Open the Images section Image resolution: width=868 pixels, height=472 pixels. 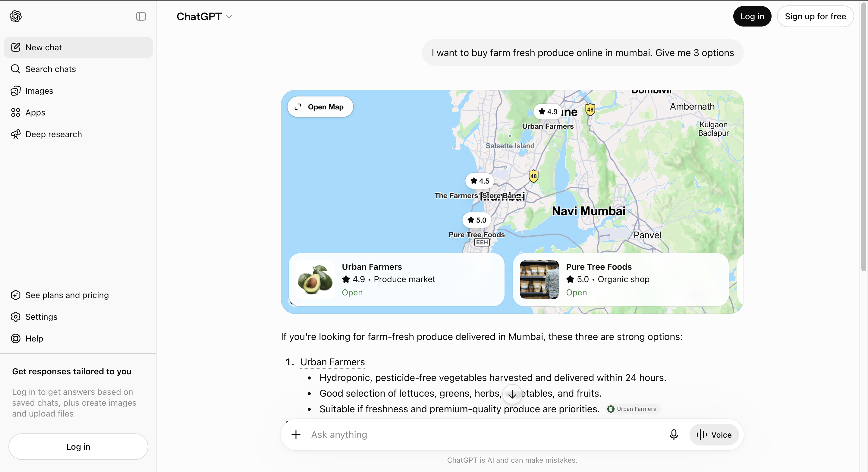pyautogui.click(x=78, y=91)
